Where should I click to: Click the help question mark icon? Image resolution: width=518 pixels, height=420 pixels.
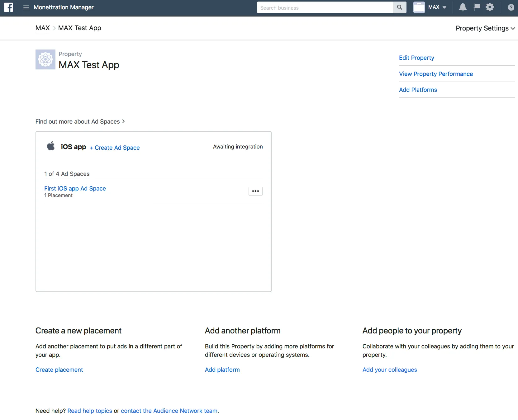coord(511,7)
